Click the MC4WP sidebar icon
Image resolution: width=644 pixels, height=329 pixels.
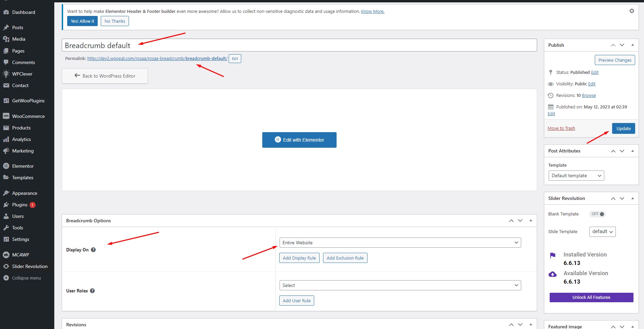coord(6,255)
